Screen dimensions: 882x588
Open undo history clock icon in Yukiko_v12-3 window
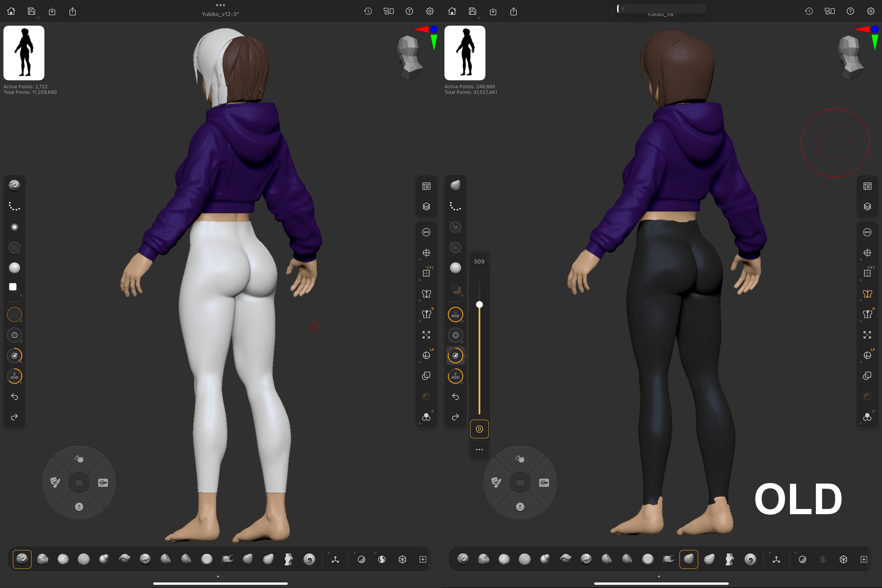click(x=368, y=11)
